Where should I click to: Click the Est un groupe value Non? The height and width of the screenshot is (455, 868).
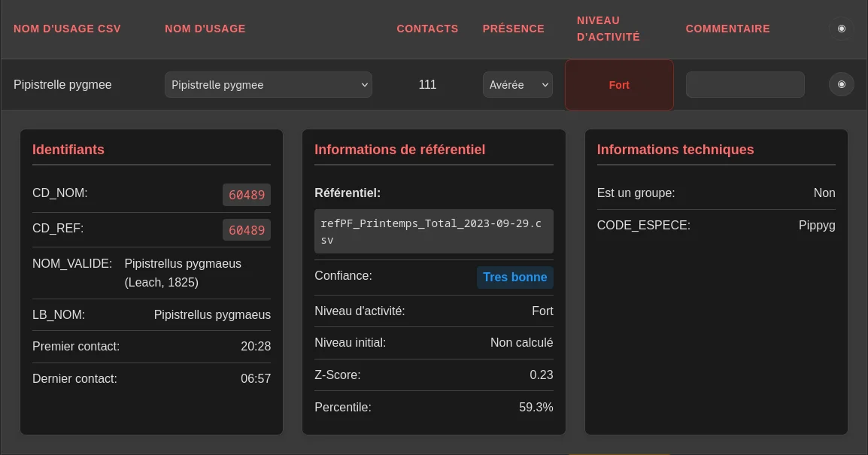(x=824, y=193)
